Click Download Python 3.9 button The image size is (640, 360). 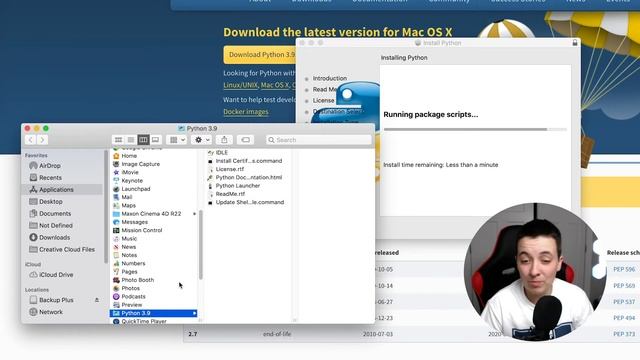click(260, 55)
